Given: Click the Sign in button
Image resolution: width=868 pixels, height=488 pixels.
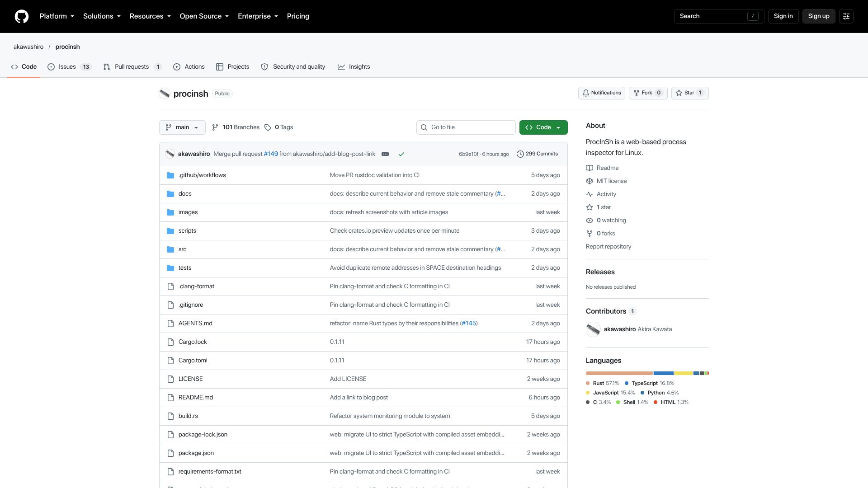Looking at the screenshot, I should tap(783, 16).
